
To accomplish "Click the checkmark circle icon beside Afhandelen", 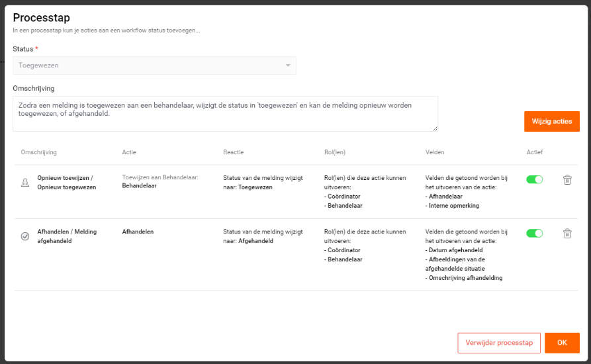I will point(25,236).
